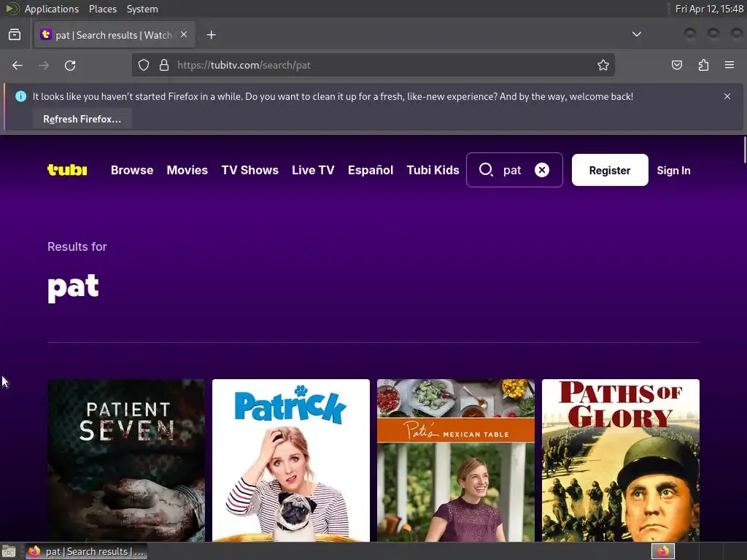Open the shield tracking protection icon
Screen dimensions: 747x560
[x=144, y=65]
